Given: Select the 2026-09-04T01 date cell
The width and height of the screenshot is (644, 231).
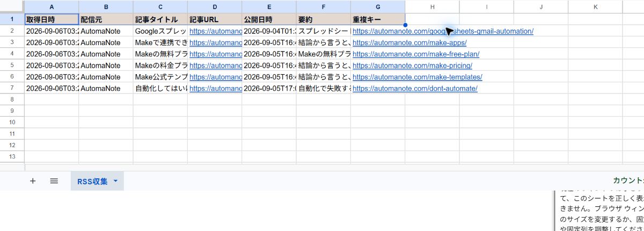Looking at the screenshot, I should coord(269,31).
